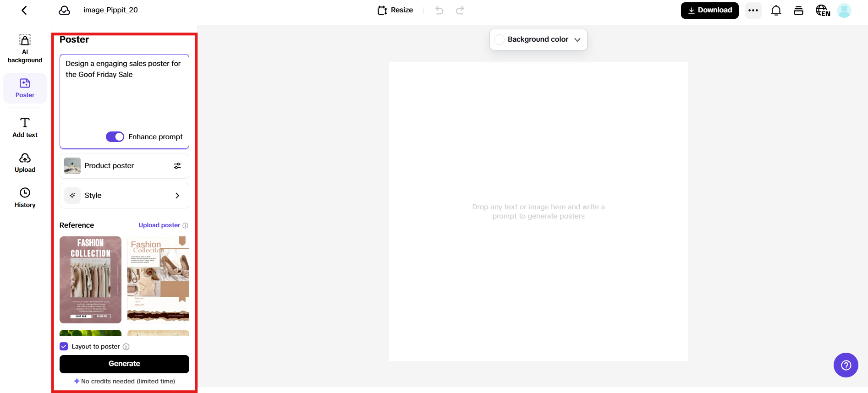868x393 pixels.
Task: Open the user profile avatar
Action: [x=844, y=10]
